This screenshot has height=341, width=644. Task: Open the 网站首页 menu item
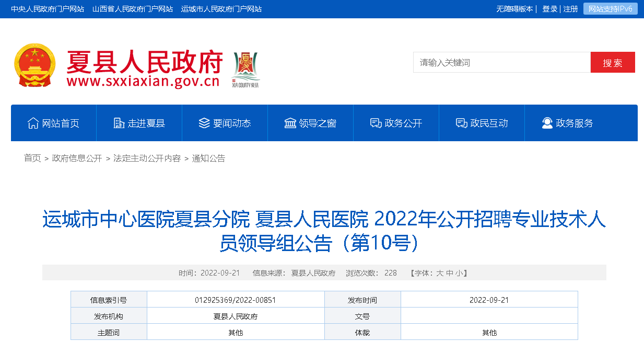tap(54, 123)
